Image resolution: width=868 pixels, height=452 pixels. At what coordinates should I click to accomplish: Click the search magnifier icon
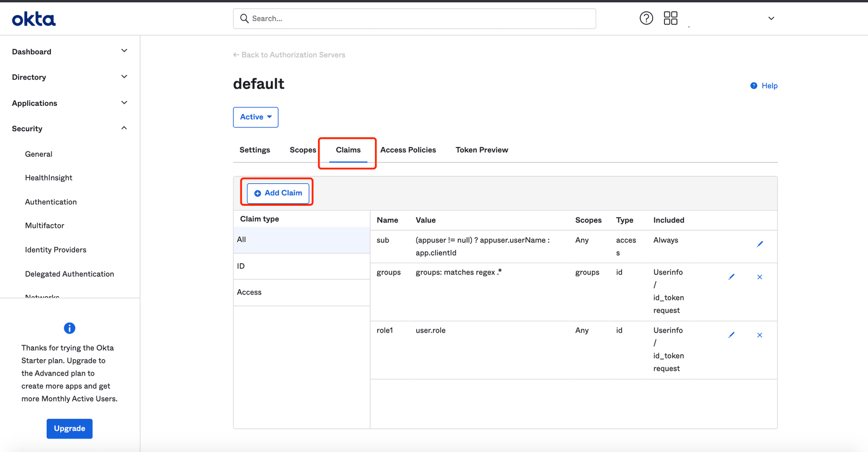coord(245,18)
